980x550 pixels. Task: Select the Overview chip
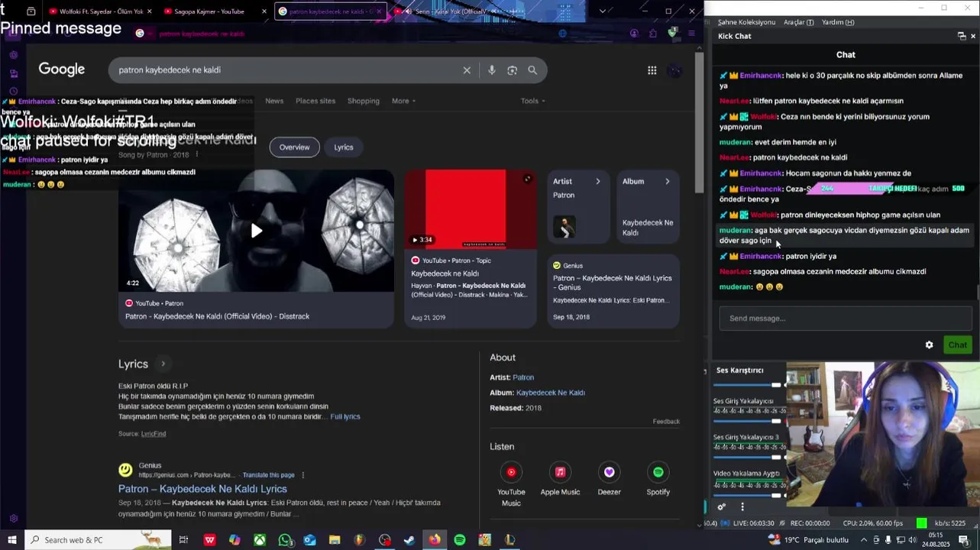(x=294, y=147)
